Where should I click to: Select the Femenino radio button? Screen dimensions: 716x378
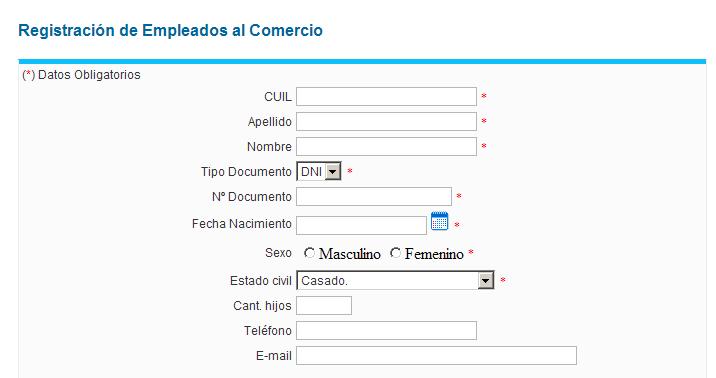[395, 253]
